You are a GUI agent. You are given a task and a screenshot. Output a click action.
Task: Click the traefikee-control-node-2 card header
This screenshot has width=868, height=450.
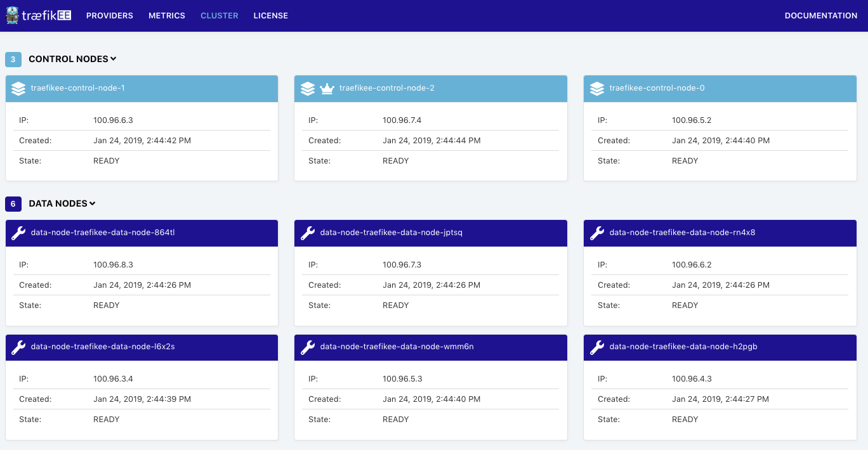[x=431, y=89]
